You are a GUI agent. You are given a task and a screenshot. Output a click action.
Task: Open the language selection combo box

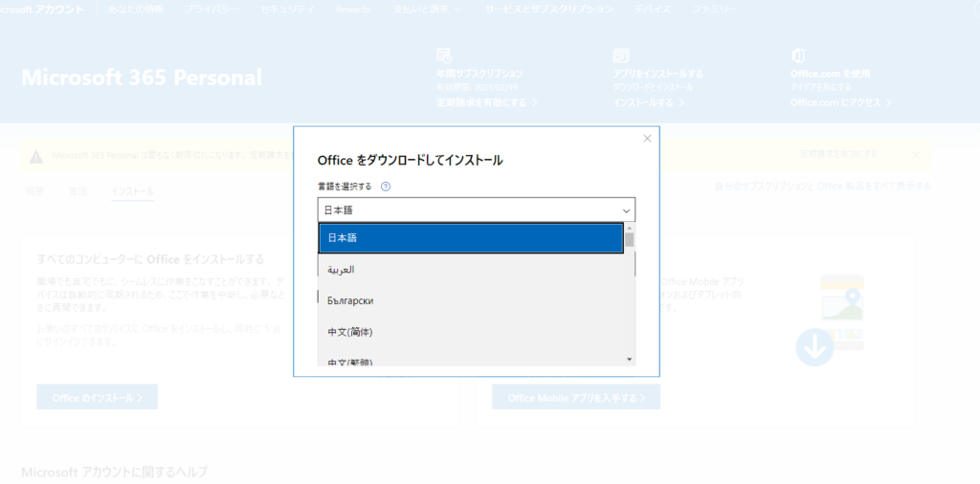tap(477, 210)
